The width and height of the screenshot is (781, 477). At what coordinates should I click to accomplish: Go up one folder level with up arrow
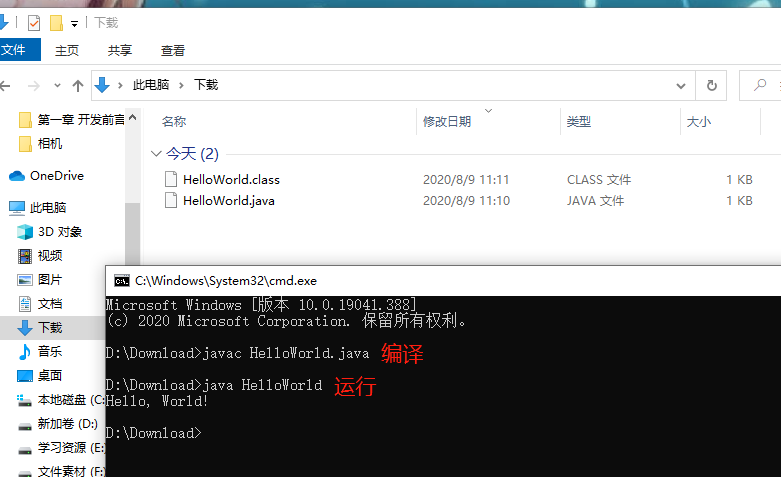[x=78, y=86]
